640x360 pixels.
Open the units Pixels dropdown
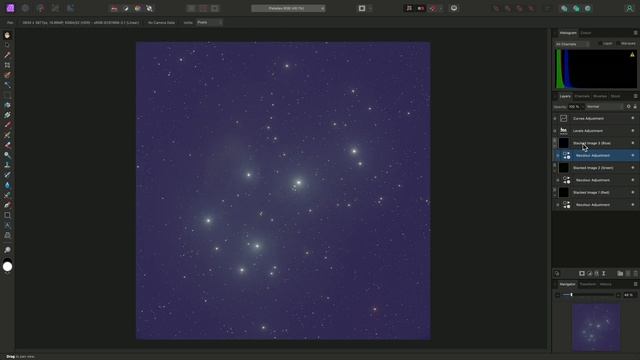click(x=209, y=22)
